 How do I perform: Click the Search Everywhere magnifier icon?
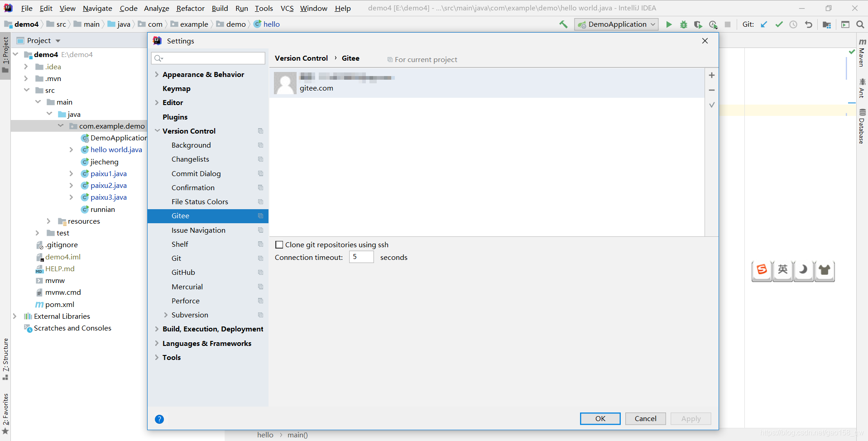860,24
